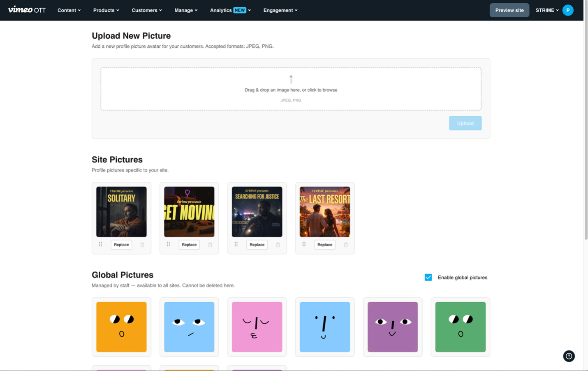Select the Searching for Justice poster thumbnail
This screenshot has width=588, height=373.
[257, 212]
